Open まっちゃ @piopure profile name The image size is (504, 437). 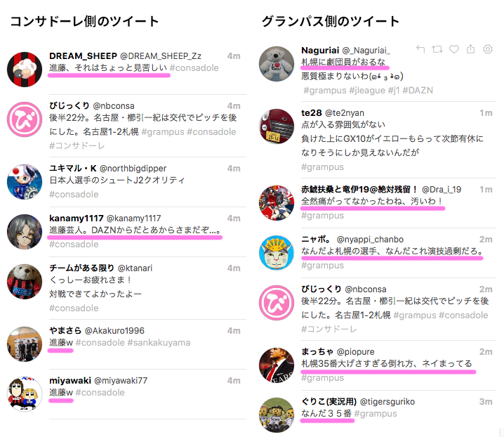pyautogui.click(x=338, y=352)
